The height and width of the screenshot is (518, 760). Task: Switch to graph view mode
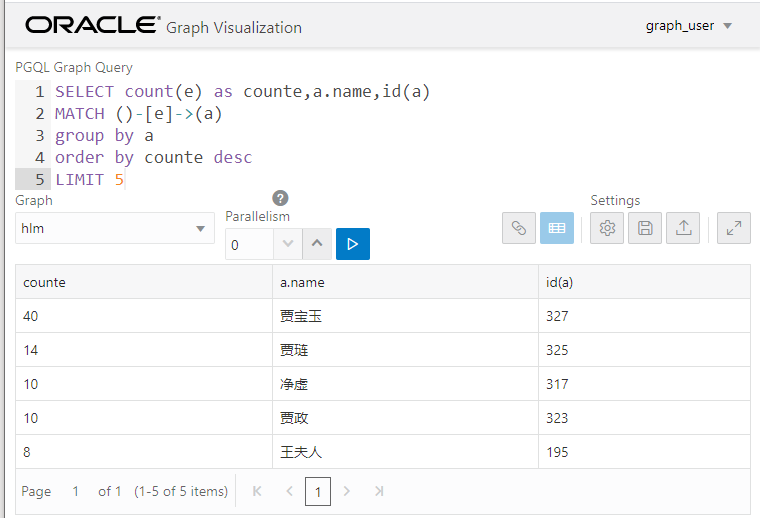pos(518,228)
